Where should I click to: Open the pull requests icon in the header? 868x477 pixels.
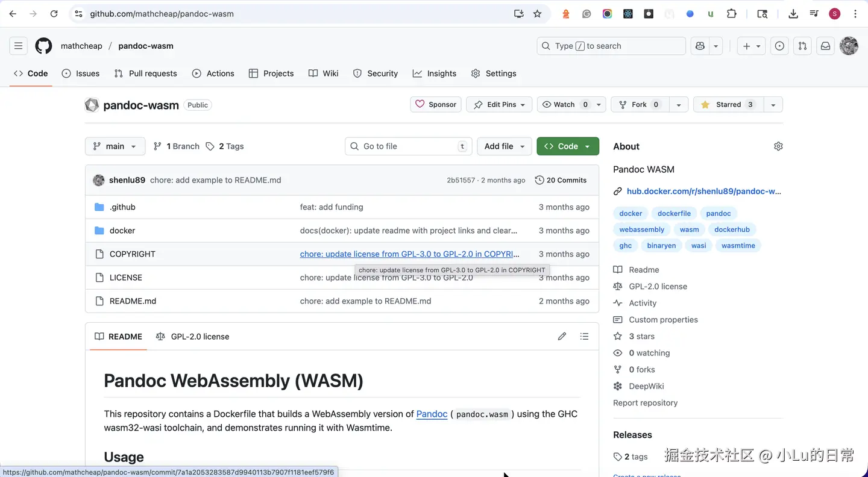pos(802,46)
